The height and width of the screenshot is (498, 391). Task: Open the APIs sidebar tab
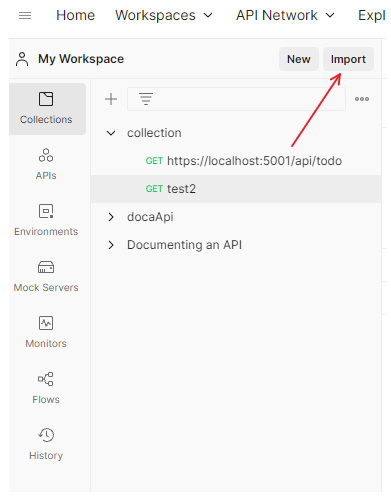click(46, 165)
